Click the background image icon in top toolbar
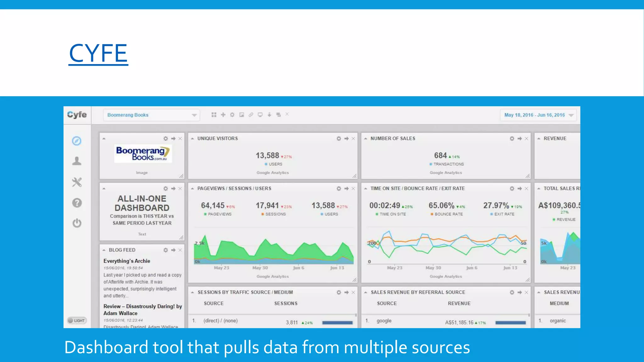 coord(241,115)
